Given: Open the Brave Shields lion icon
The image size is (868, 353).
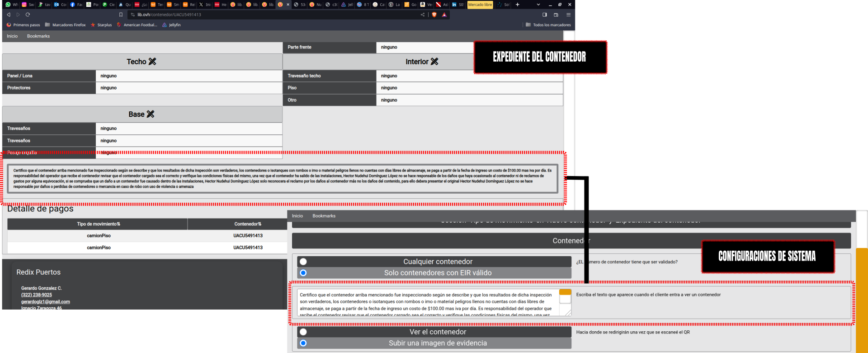Looking at the screenshot, I should tap(434, 14).
